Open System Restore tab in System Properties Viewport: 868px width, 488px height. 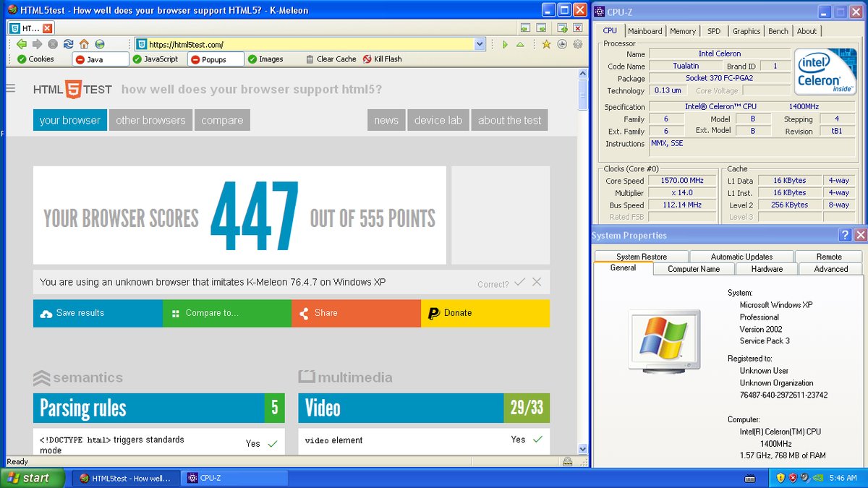642,257
